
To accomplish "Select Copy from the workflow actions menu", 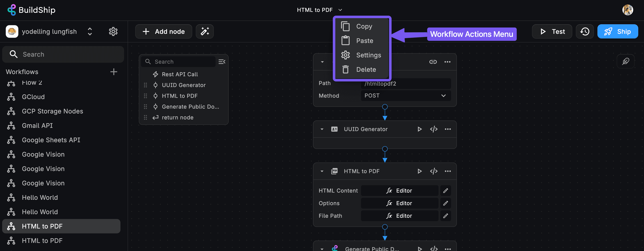I will (x=364, y=26).
